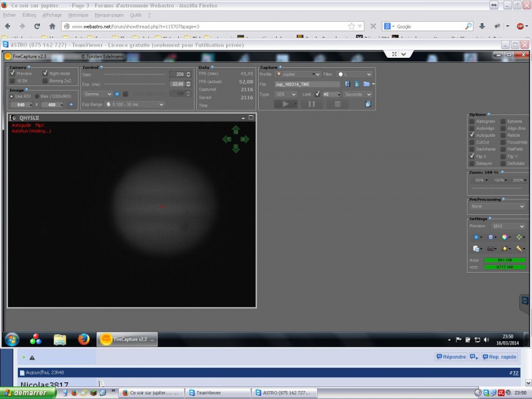
Task: Click the blue arrow icon beside ROI height
Action: (71, 104)
